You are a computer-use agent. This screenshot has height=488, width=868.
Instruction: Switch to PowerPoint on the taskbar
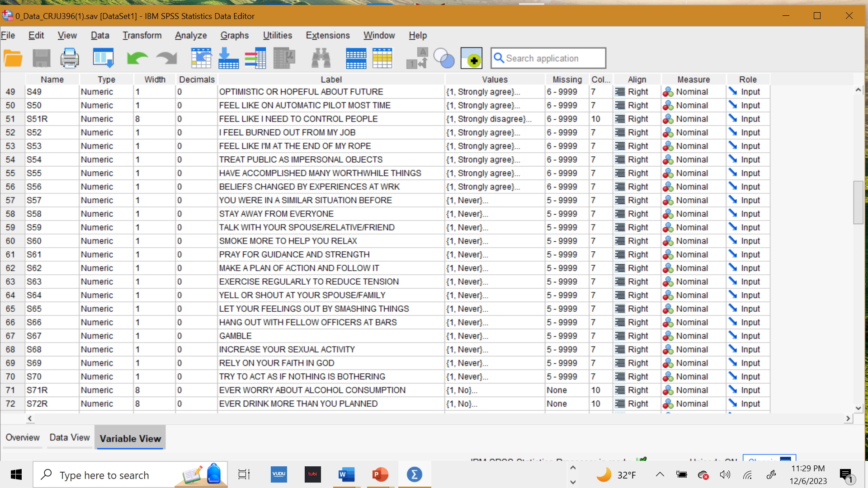[381, 474]
